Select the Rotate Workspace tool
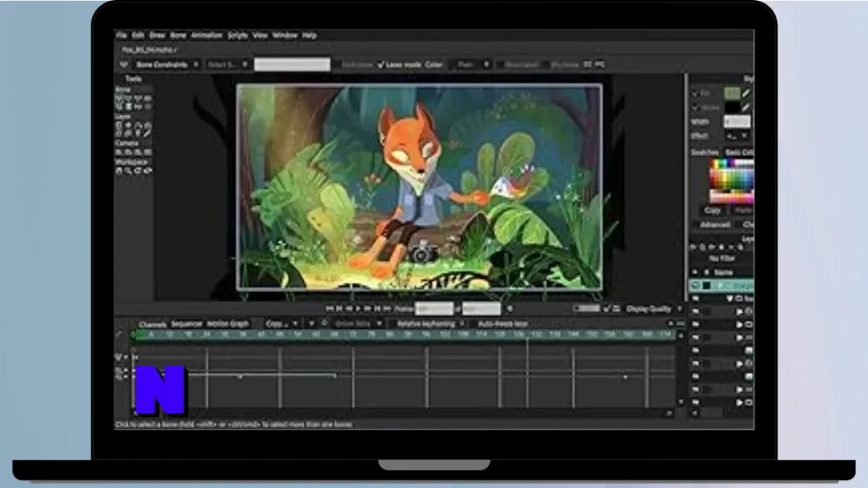 [138, 171]
